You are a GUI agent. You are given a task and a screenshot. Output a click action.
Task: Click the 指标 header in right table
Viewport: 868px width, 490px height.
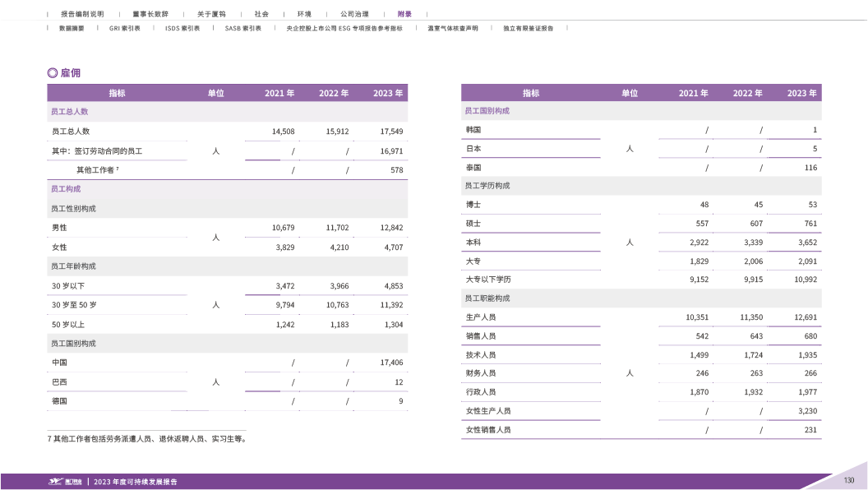tap(531, 94)
